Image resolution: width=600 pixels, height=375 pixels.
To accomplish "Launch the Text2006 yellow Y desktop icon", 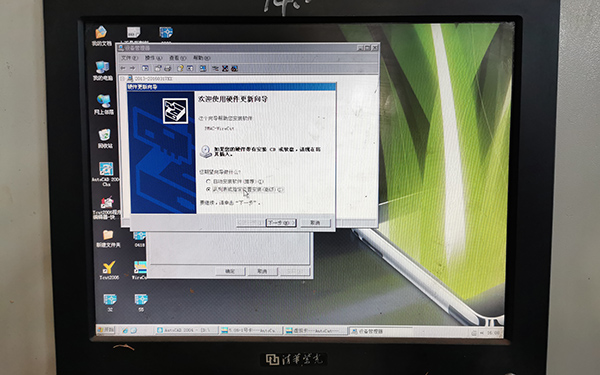I will (109, 270).
